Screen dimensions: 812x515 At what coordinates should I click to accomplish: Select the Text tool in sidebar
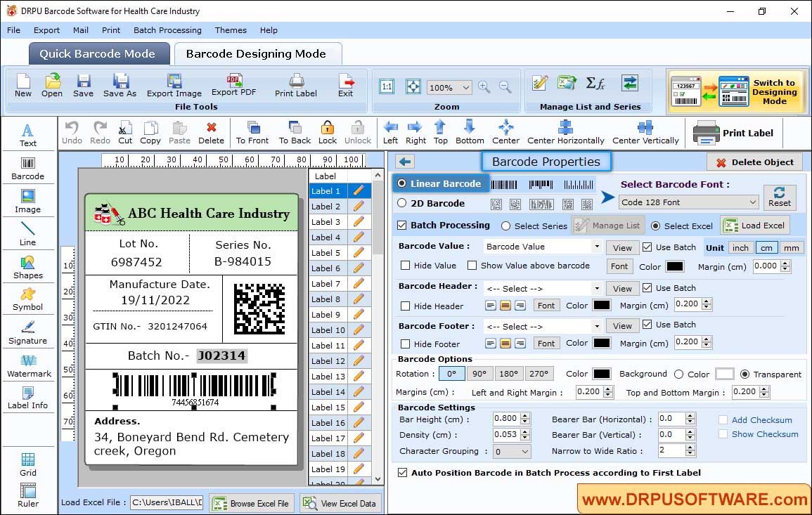(x=28, y=135)
